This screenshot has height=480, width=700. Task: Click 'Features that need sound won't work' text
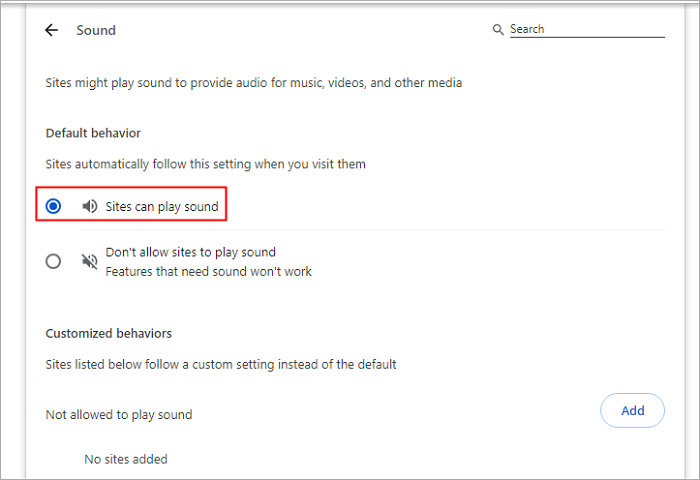208,271
